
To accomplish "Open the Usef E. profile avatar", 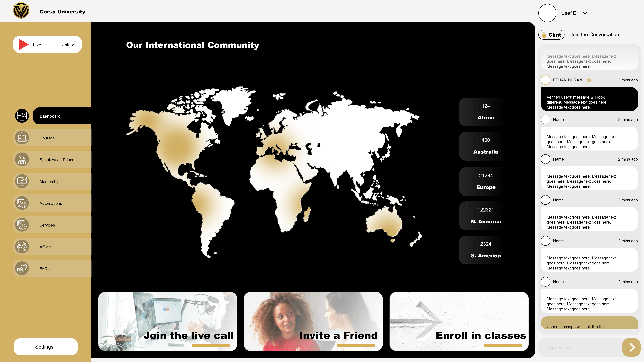I will pyautogui.click(x=547, y=13).
